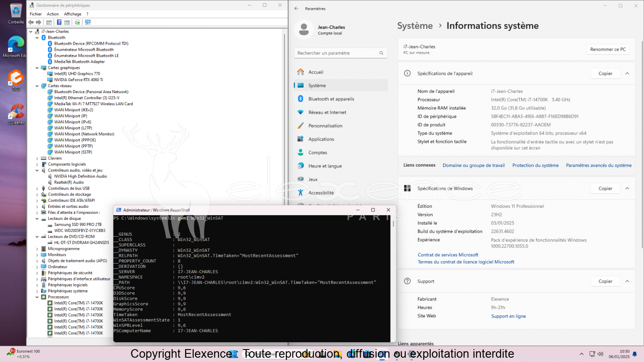Screen dimensions: 644x362
Task: Click the Back arrow in Device Manager toolbar
Action: (31, 22)
